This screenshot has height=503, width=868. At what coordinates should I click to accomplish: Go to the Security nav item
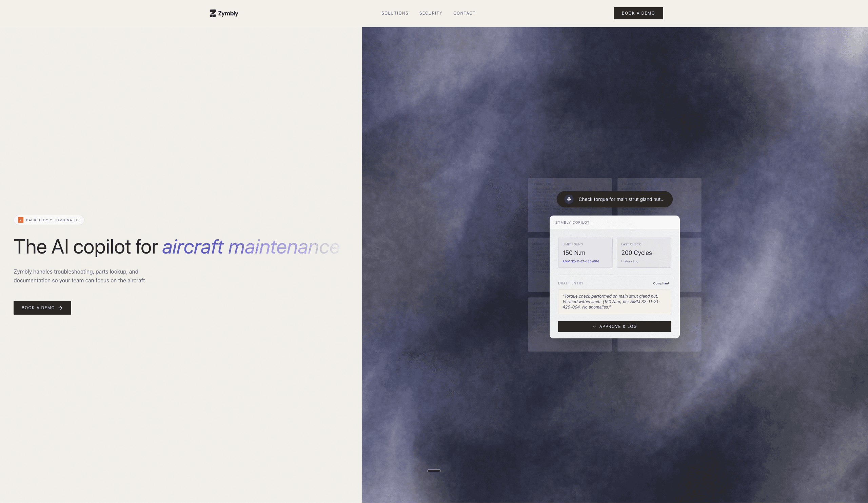click(431, 13)
